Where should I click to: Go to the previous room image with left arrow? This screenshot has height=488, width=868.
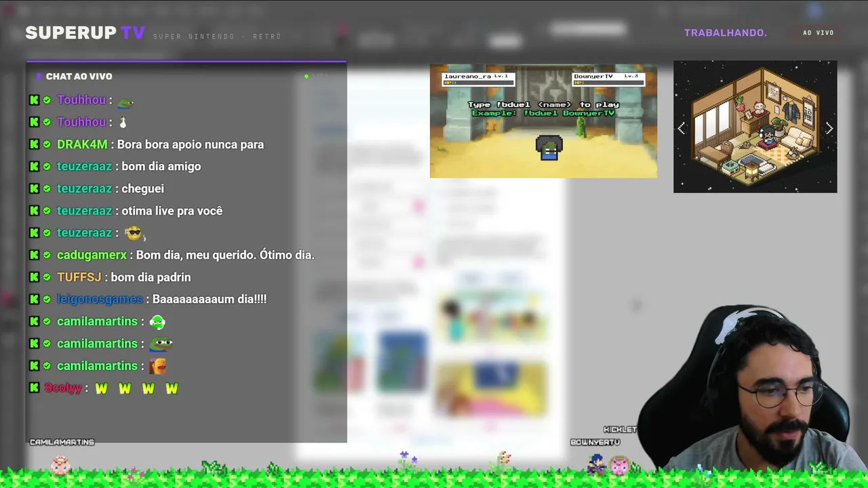(682, 129)
